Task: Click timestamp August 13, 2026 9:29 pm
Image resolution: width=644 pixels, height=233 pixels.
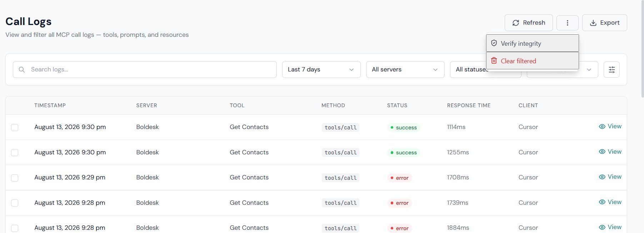Action: pos(70,178)
